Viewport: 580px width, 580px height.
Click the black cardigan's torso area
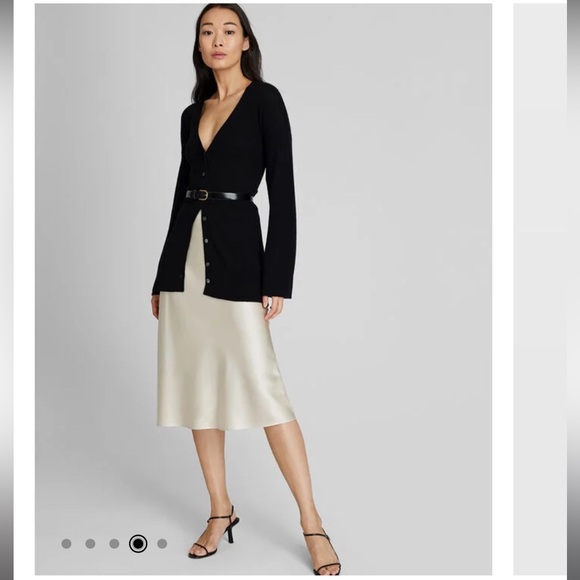(229, 155)
